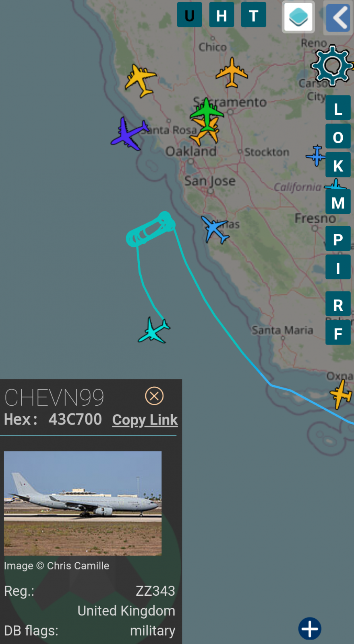354x644 pixels.
Task: Toggle the U filter button
Action: pos(190,14)
